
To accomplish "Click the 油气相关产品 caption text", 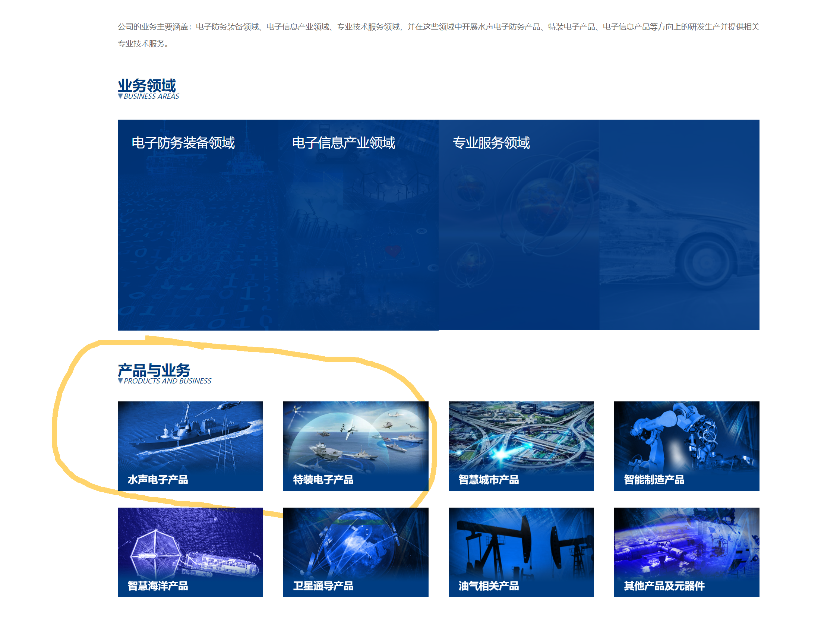I will pyautogui.click(x=488, y=586).
